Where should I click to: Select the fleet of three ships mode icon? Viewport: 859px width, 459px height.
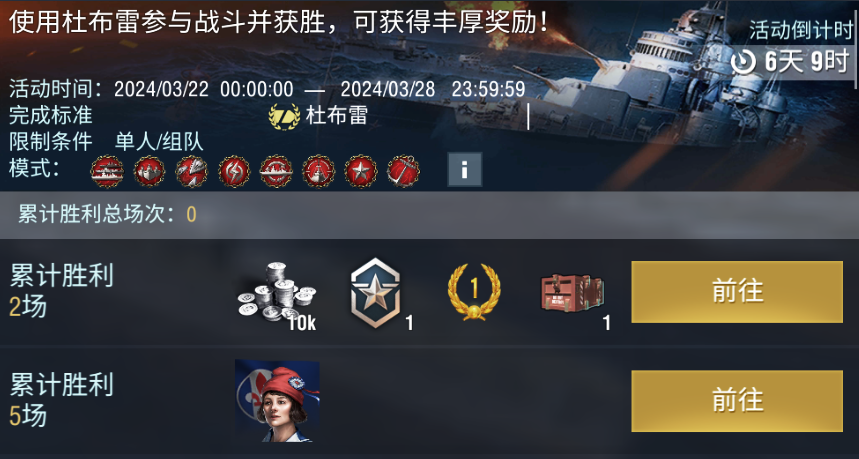[x=149, y=171]
